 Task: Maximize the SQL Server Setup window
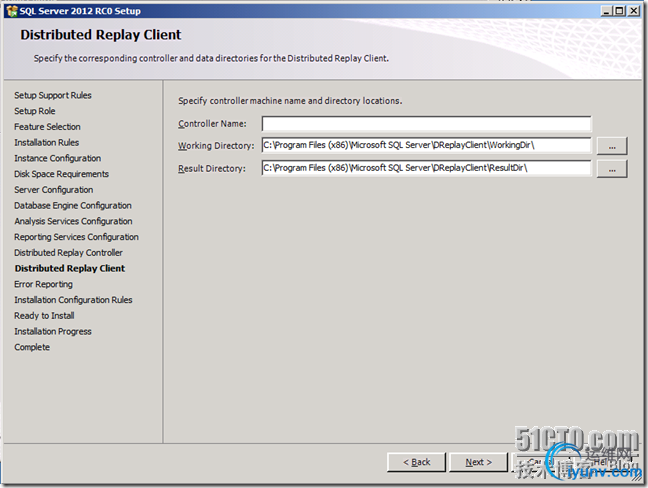click(619, 11)
